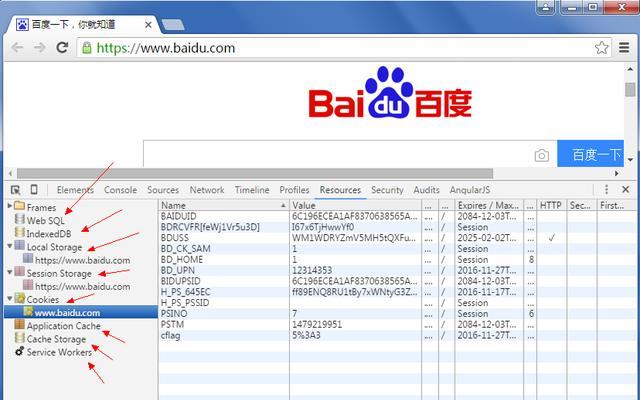Click the 百度一下 search button
This screenshot has width=640, height=400.
point(591,154)
